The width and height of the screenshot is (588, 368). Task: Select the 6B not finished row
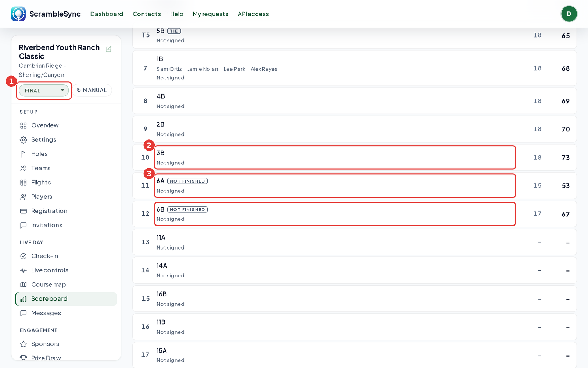pos(355,214)
